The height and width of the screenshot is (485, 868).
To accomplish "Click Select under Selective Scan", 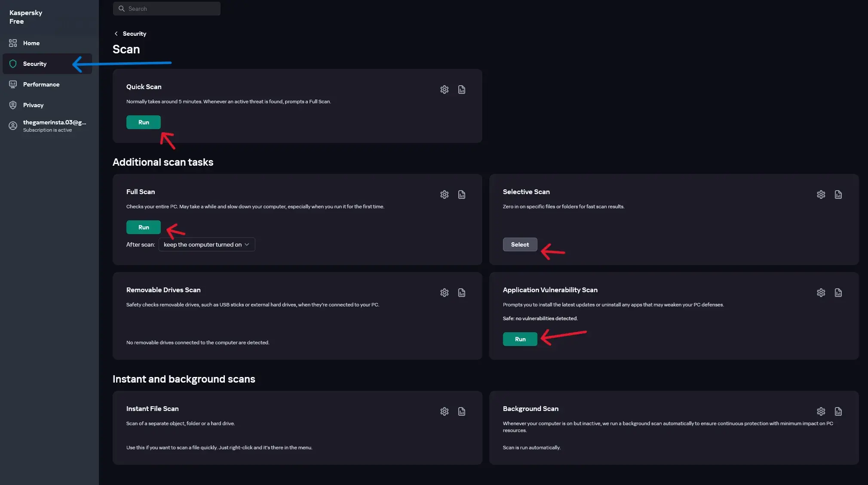I will [x=520, y=244].
